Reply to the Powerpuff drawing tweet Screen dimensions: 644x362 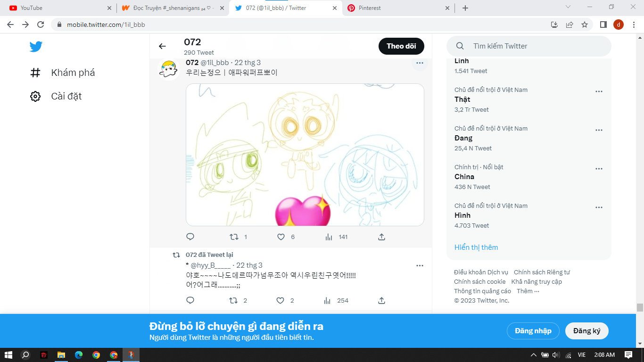pyautogui.click(x=190, y=237)
